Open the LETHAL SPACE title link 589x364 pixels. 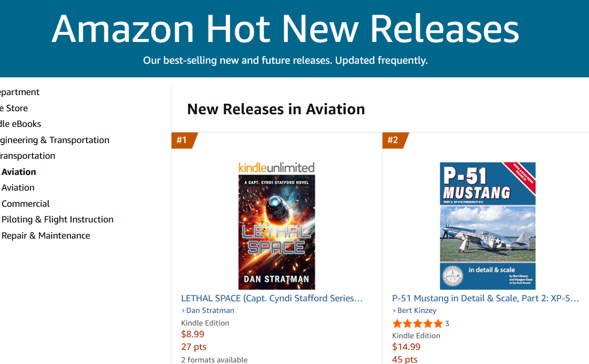pyautogui.click(x=272, y=298)
